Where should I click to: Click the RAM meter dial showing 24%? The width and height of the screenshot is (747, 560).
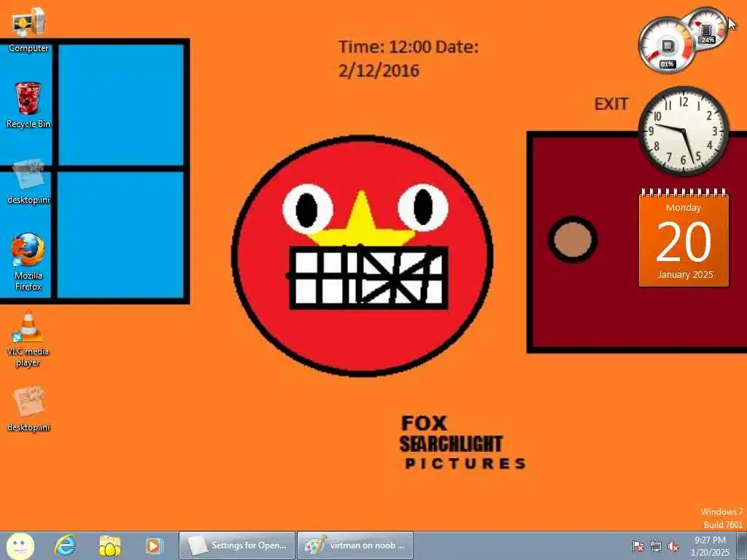[708, 29]
